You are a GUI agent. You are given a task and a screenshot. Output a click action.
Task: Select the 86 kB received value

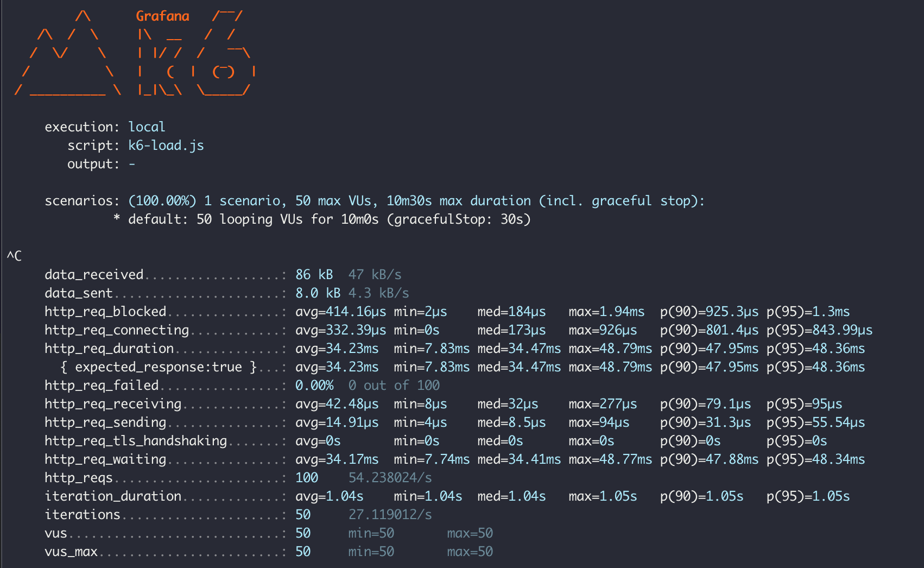click(x=314, y=275)
